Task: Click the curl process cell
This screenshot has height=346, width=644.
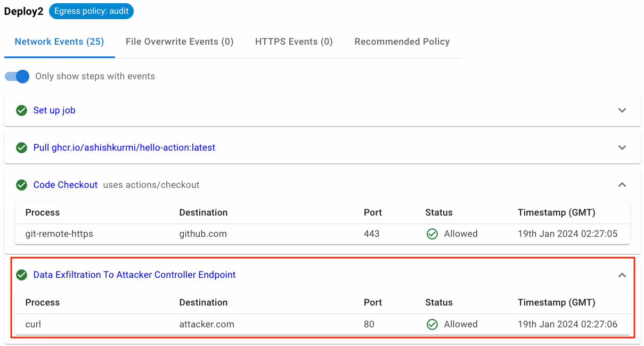Action: tap(33, 324)
